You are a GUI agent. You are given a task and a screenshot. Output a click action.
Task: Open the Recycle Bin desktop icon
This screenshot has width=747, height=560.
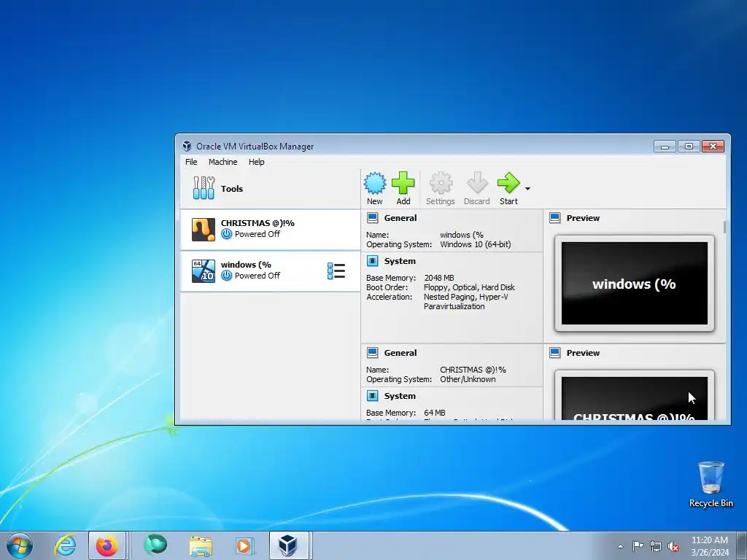(711, 484)
